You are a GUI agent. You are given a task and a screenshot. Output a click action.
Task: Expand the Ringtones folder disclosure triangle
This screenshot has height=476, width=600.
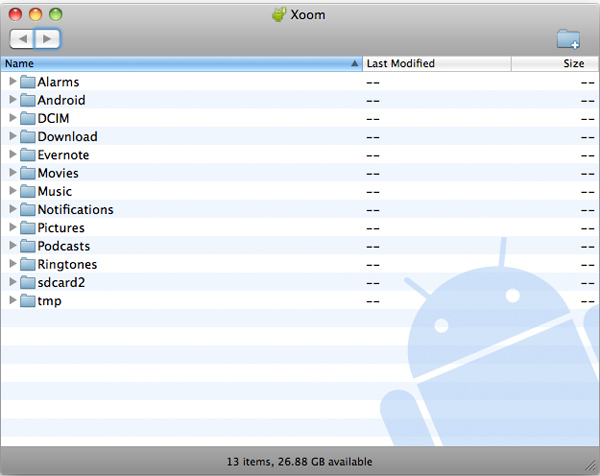(x=13, y=264)
